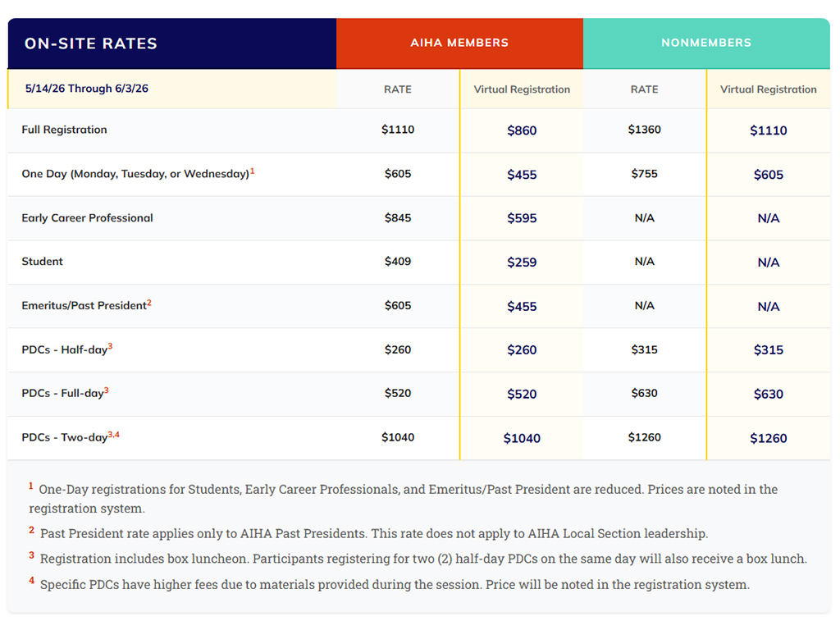The height and width of the screenshot is (630, 840).
Task: Select the Student row label
Action: [x=43, y=262]
